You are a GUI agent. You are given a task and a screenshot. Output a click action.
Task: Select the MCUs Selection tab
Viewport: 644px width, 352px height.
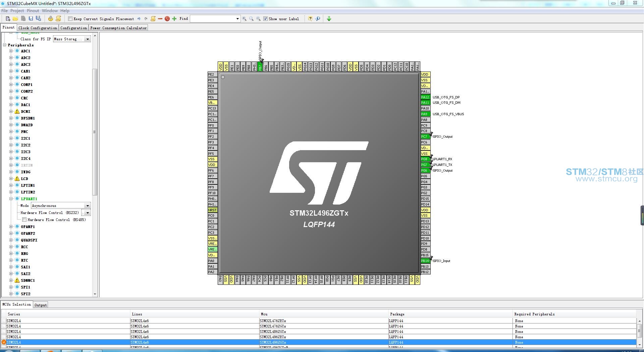coord(17,305)
